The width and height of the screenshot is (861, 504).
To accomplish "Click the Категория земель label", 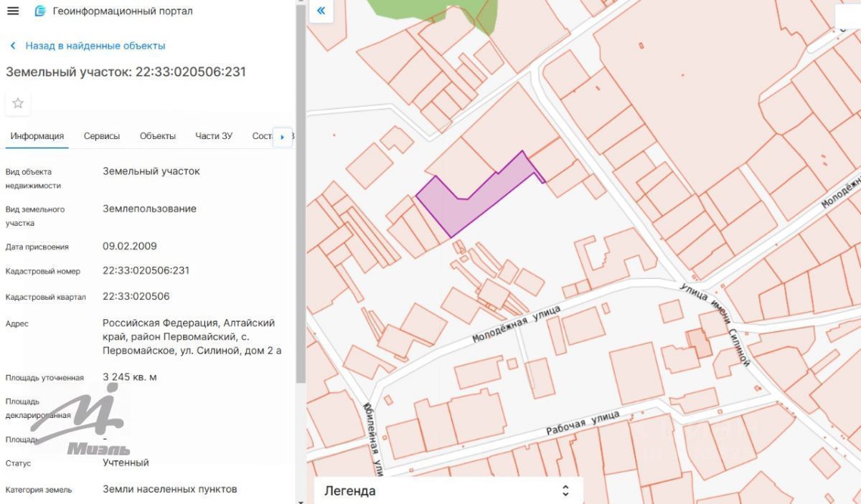I will tap(39, 490).
